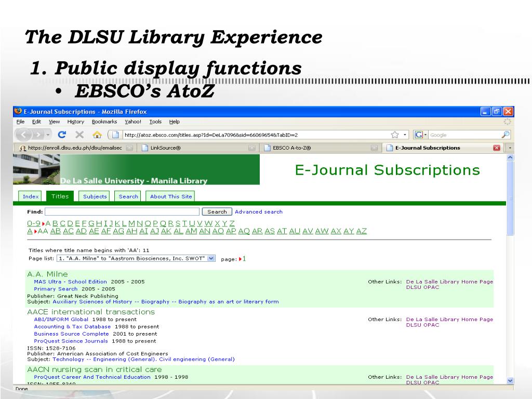Bookmark this page with the star icon
Screen dimensions: 532x399
pyautogui.click(x=395, y=135)
